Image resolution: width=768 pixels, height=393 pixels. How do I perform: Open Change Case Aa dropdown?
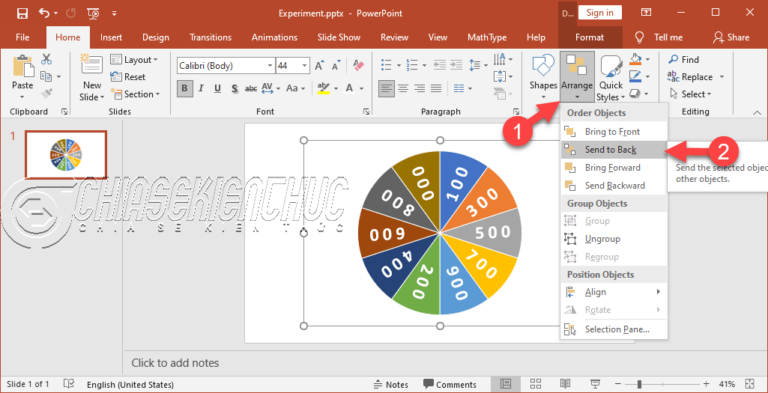(295, 89)
